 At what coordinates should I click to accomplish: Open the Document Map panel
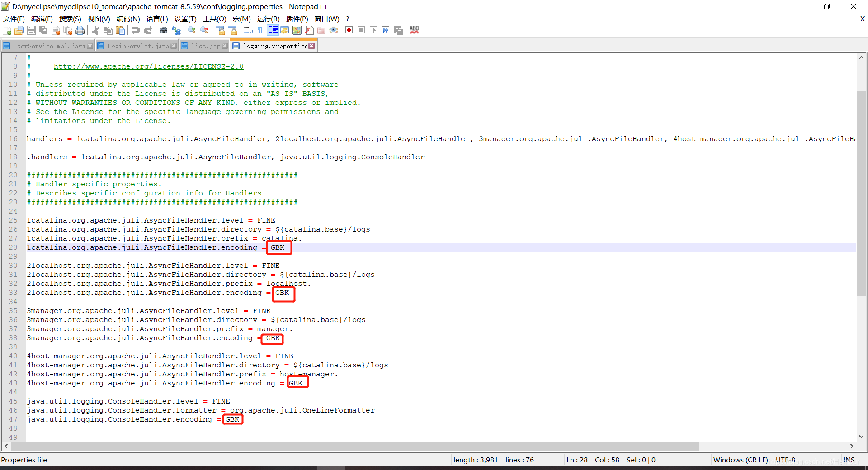point(297,30)
